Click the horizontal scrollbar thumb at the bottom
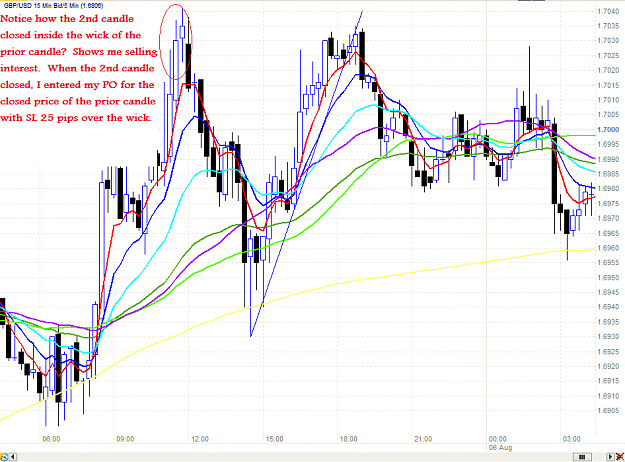 pyautogui.click(x=582, y=456)
